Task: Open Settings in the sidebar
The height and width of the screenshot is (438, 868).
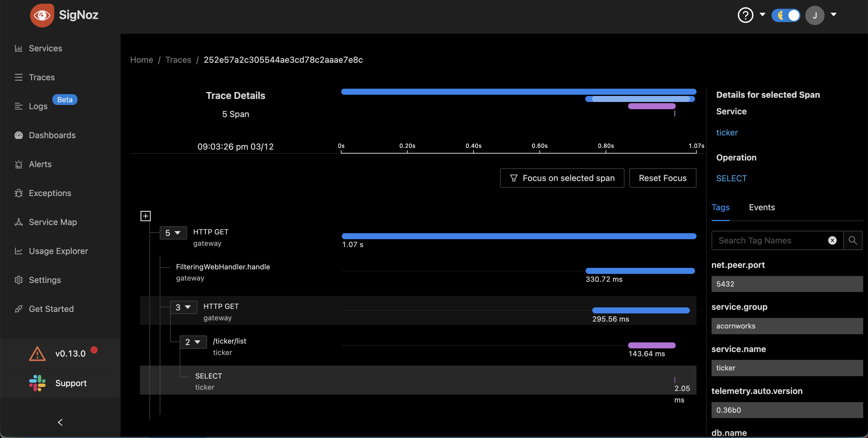Action: point(45,280)
